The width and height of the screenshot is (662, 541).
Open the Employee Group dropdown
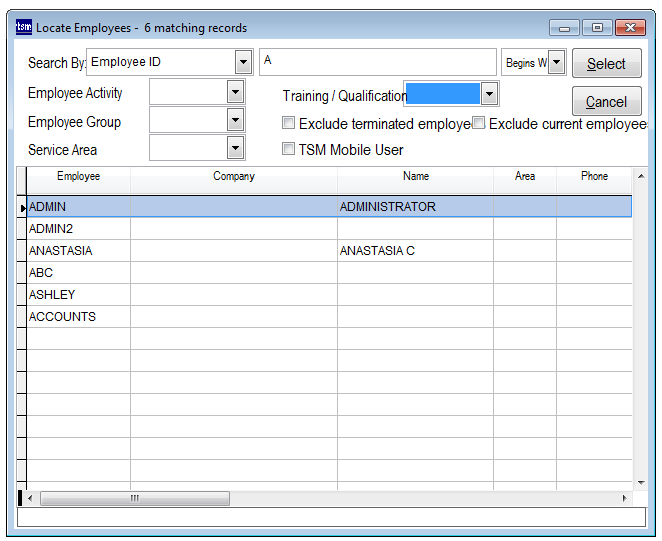tap(235, 120)
